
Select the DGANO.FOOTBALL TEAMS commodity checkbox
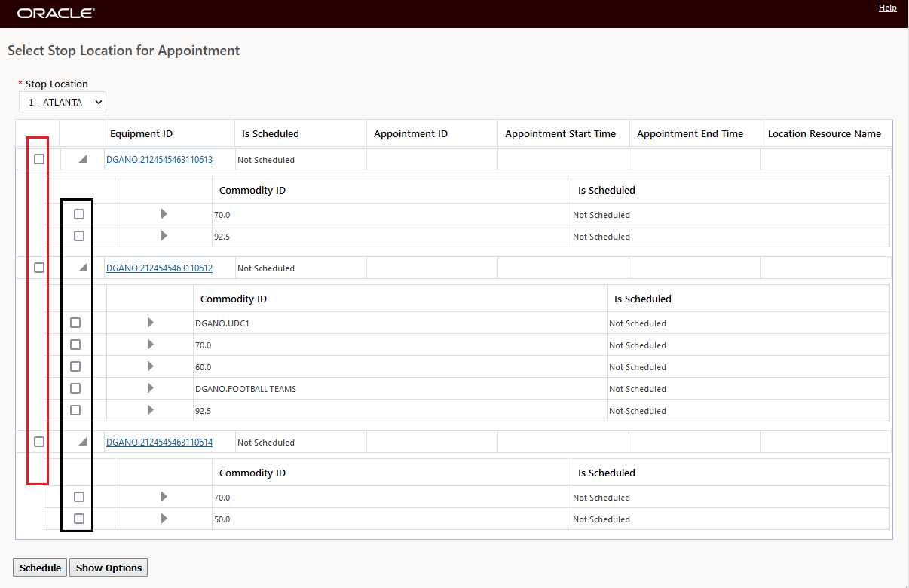(x=75, y=388)
